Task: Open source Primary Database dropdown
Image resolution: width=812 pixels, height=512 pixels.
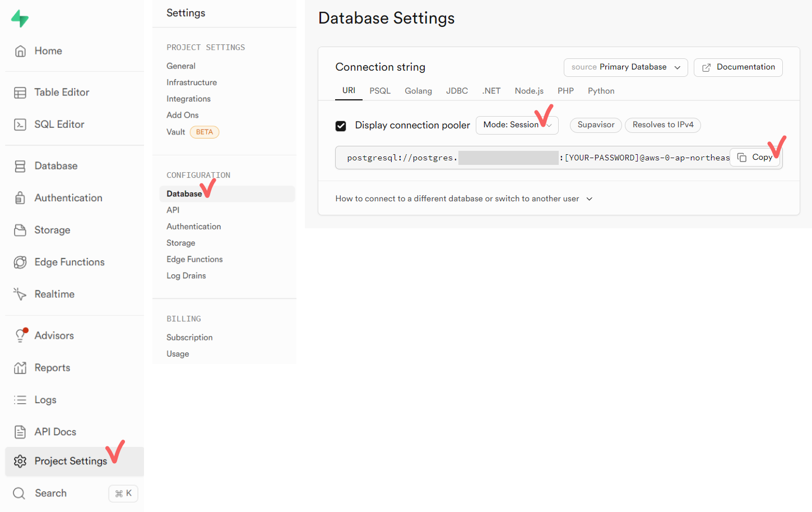Action: pos(625,67)
